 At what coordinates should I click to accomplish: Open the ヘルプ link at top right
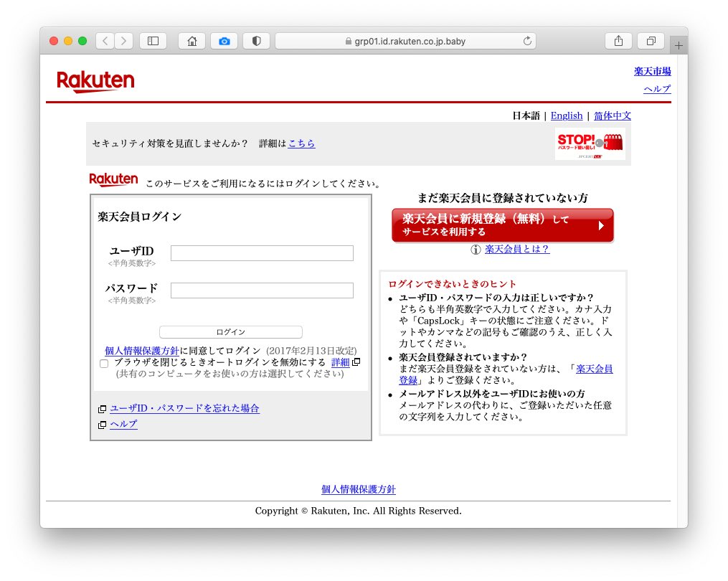click(657, 89)
